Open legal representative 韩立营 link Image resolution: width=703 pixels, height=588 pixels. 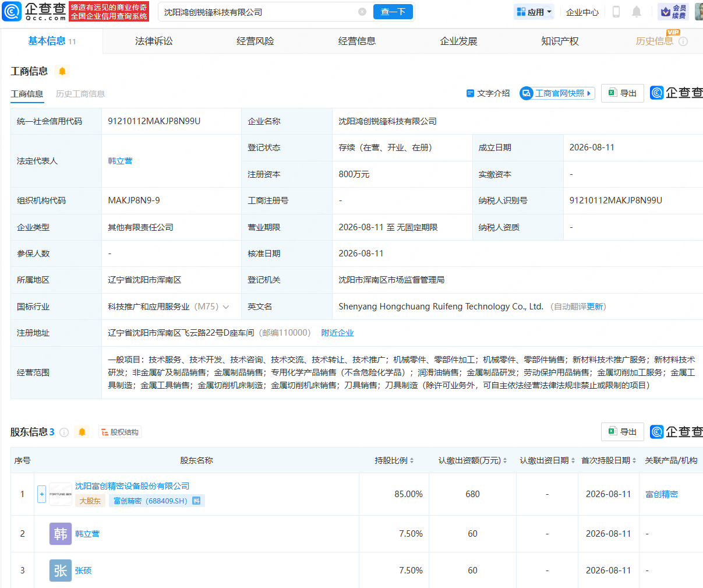120,161
